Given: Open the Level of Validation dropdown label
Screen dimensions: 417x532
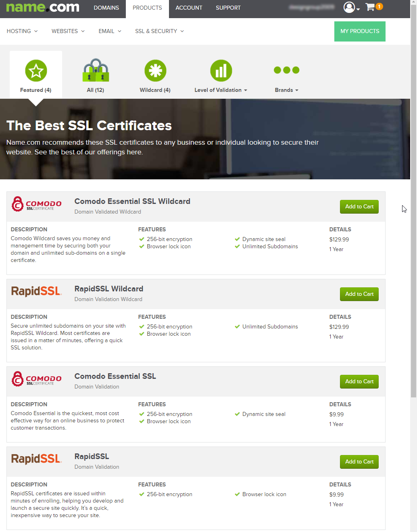Looking at the screenshot, I should coord(221,90).
